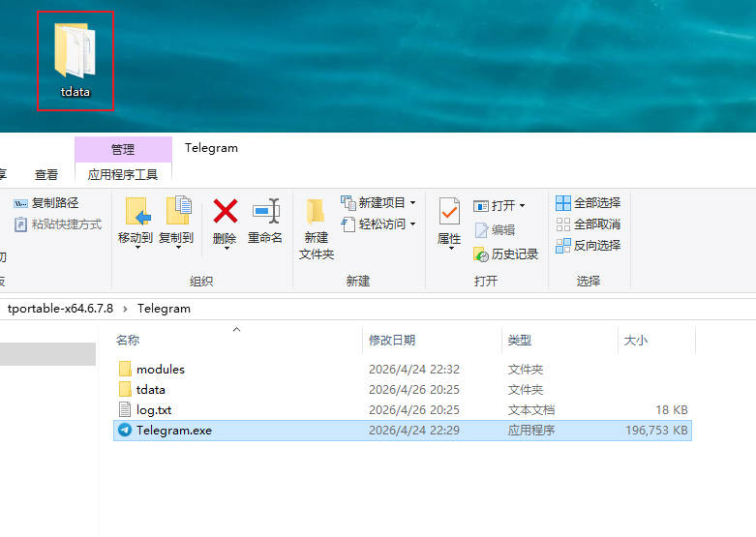Open the Application Tools tab
The height and width of the screenshot is (537, 756).
click(x=123, y=174)
